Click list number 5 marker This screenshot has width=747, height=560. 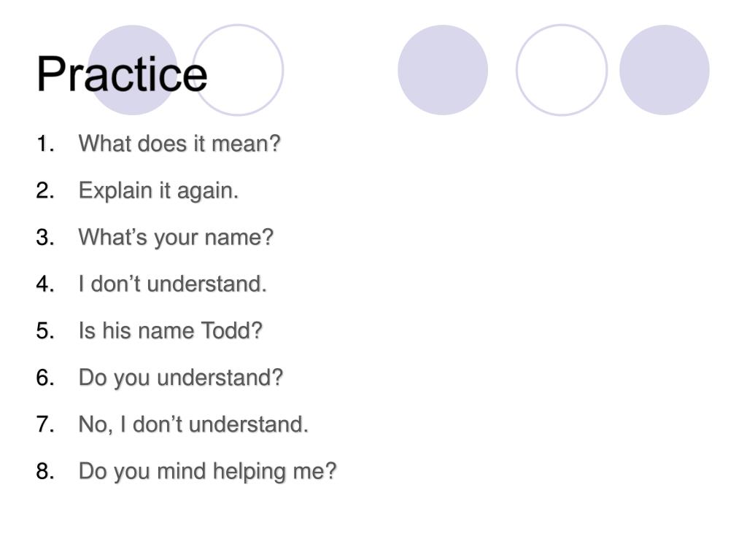[x=45, y=331]
